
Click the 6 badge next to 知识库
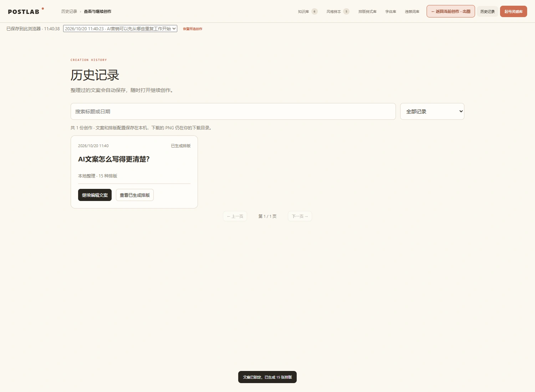314,11
